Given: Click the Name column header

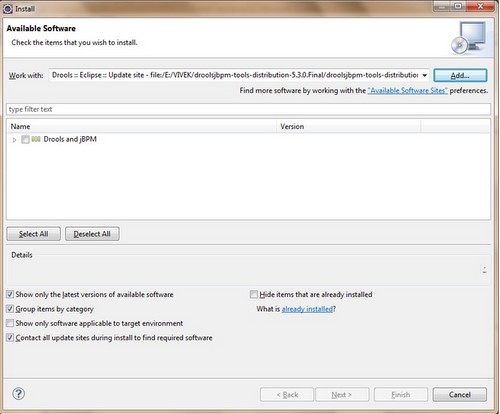Looking at the screenshot, I should pos(142,126).
